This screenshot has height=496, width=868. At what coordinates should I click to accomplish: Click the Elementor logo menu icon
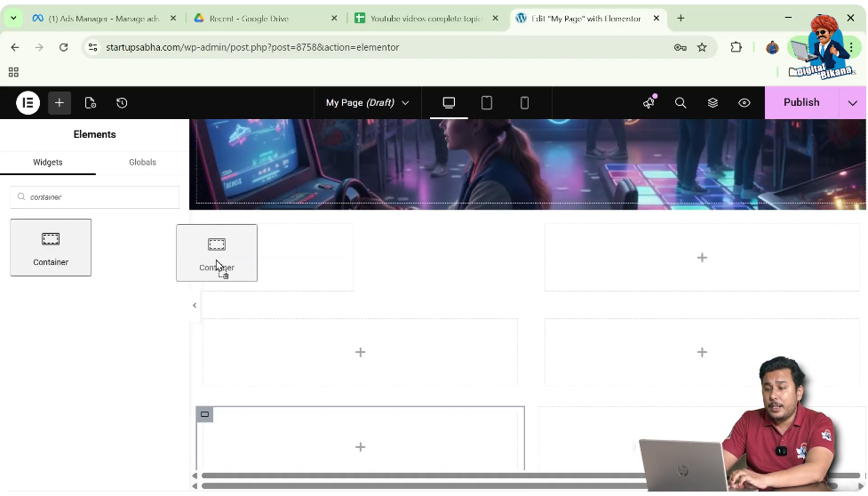[28, 103]
